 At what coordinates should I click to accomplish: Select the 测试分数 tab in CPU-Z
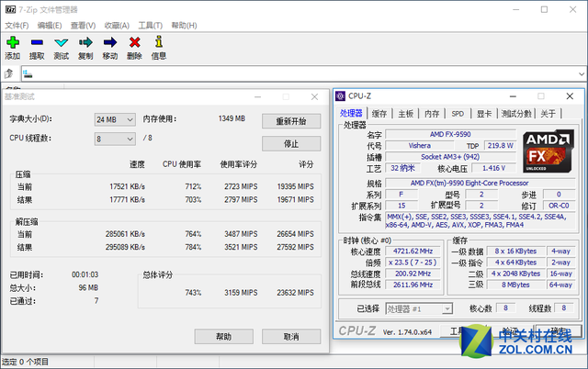click(x=515, y=114)
